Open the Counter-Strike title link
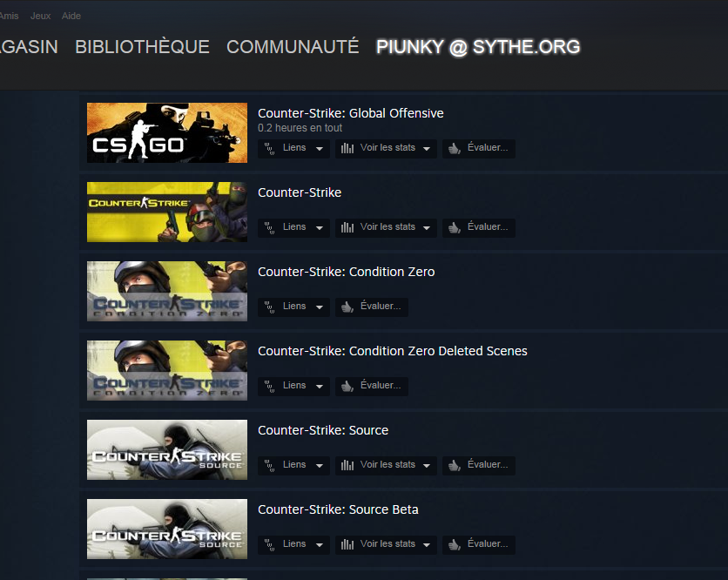 (x=300, y=192)
